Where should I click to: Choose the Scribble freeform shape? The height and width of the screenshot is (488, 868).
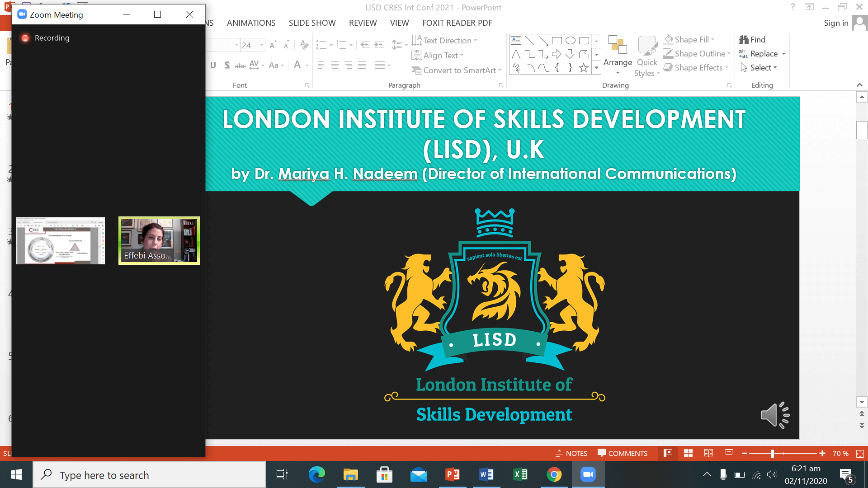coord(516,68)
